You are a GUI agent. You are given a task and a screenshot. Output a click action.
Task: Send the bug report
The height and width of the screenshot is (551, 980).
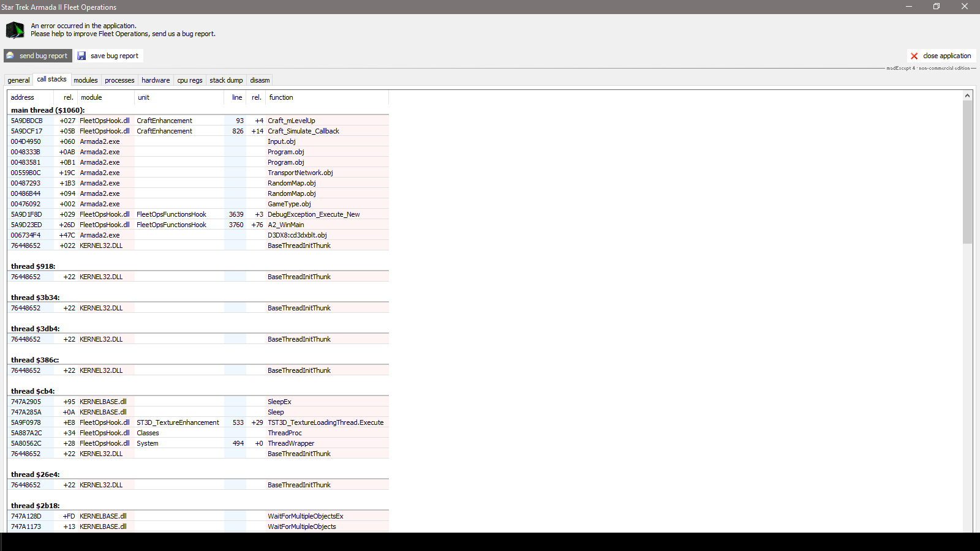(x=38, y=56)
